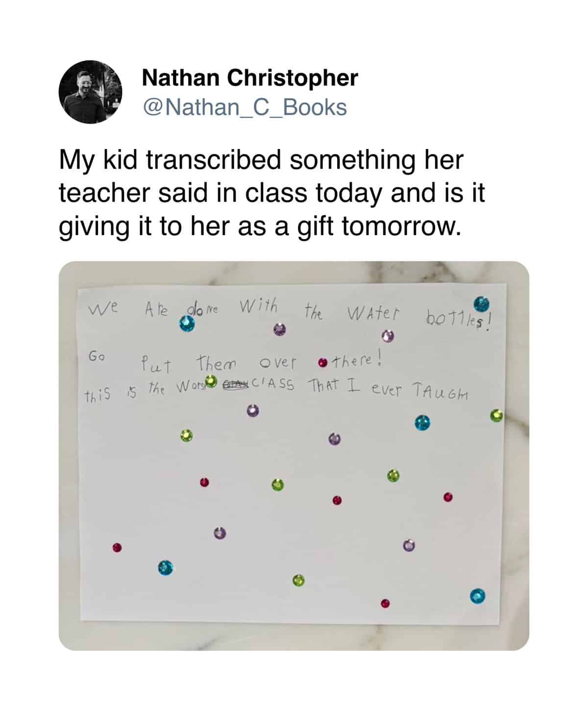Click the purple gem below "With"

(x=279, y=329)
